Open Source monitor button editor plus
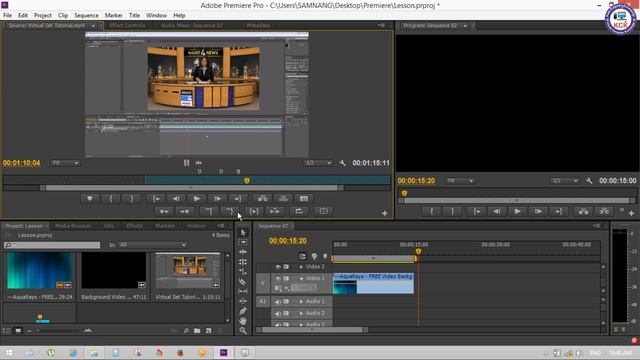Screen dimensions: 640x360 [384, 213]
